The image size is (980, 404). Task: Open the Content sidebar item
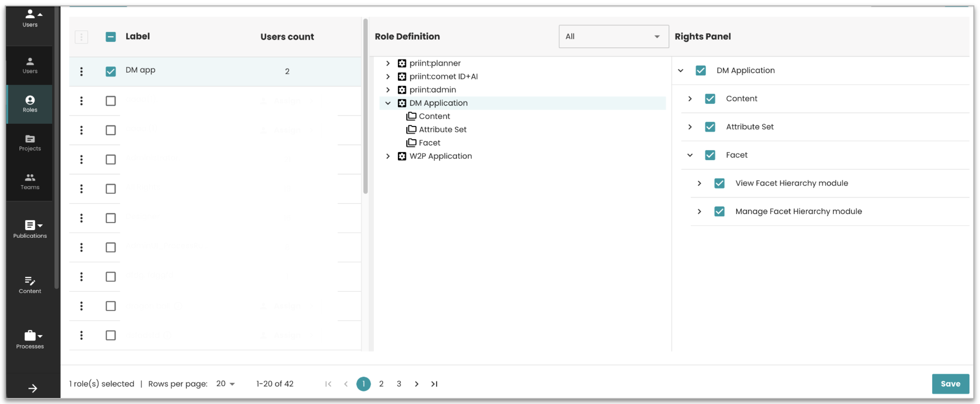click(x=30, y=285)
